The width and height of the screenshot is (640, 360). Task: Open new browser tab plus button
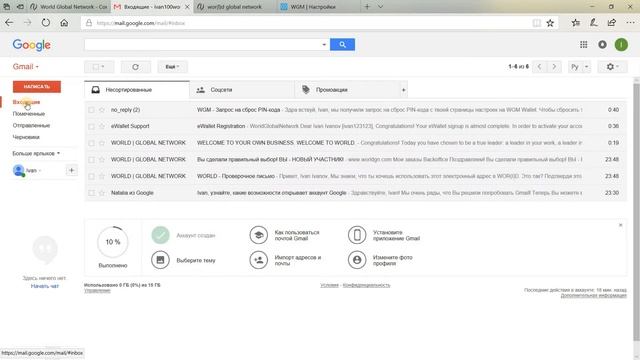pos(367,7)
